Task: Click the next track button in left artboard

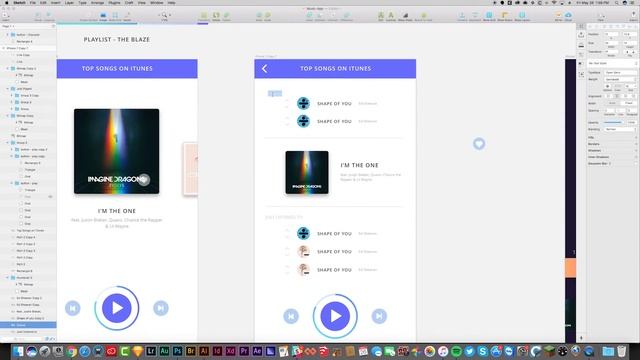Action: 161,308
